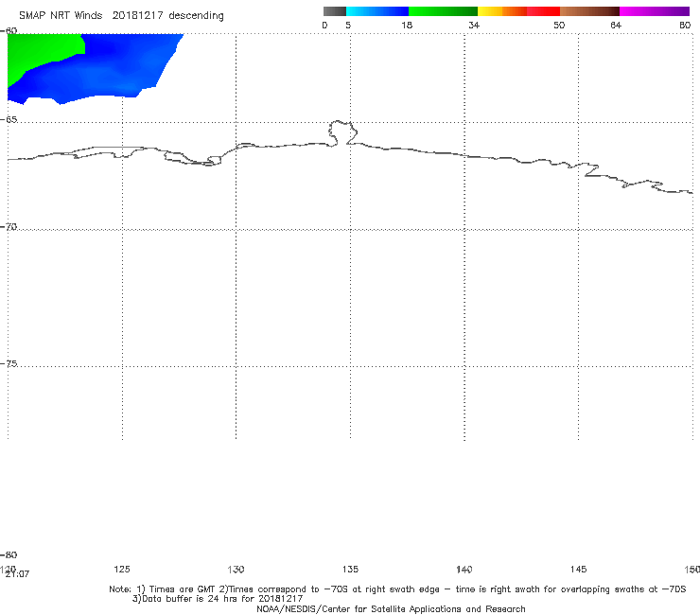Click the brown 50–64 color bar segment
This screenshot has width=700, height=615.
589,11
